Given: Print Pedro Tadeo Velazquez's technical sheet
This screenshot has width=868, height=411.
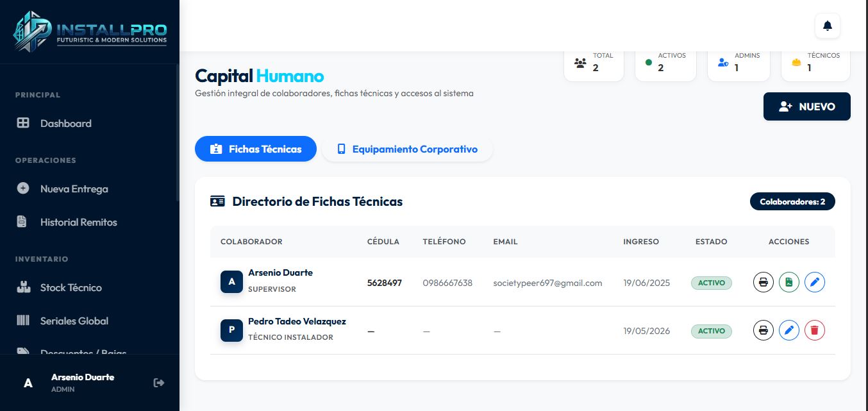Looking at the screenshot, I should click(763, 330).
